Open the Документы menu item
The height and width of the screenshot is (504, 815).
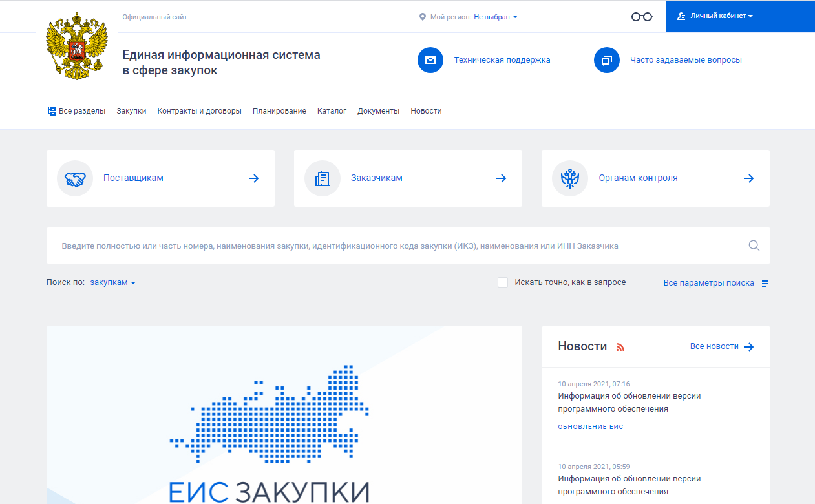coord(378,110)
